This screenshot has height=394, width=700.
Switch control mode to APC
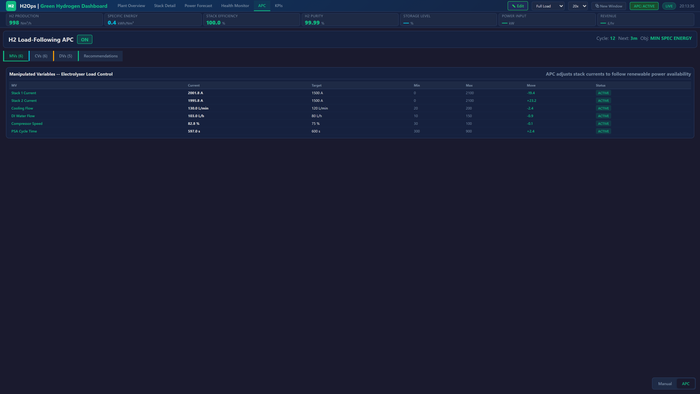[x=686, y=384]
